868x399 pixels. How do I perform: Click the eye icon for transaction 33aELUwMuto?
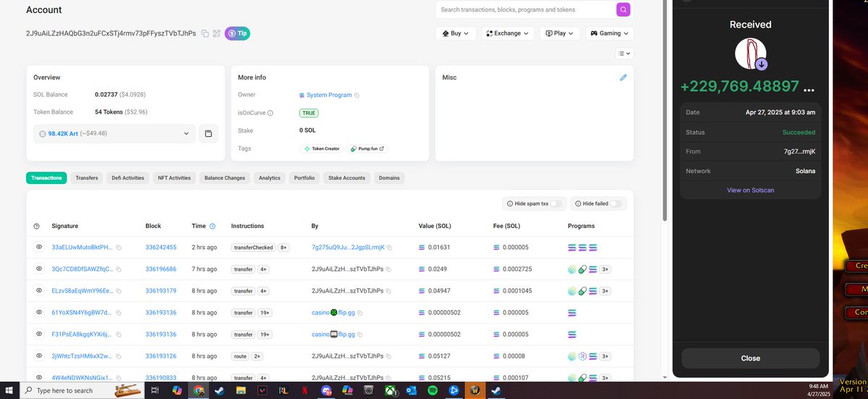click(40, 247)
